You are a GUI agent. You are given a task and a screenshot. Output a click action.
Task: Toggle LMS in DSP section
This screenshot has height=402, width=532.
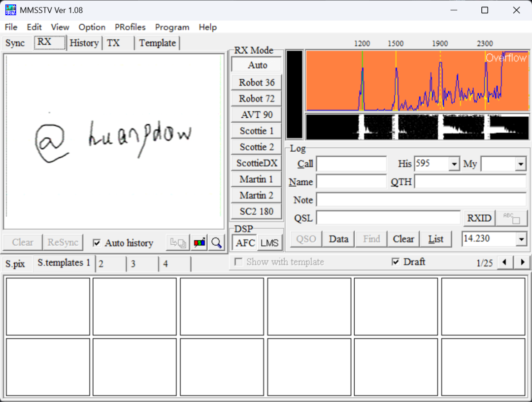click(x=269, y=243)
